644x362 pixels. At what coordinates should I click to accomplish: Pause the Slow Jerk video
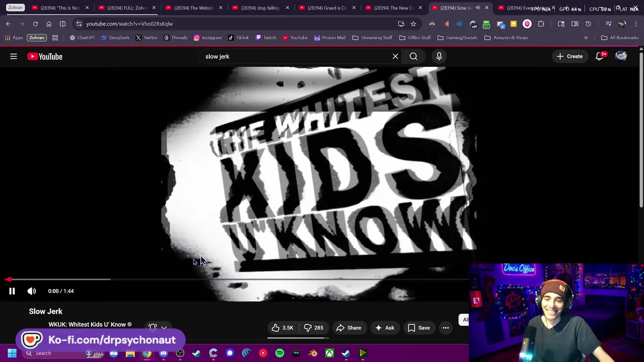[12, 291]
